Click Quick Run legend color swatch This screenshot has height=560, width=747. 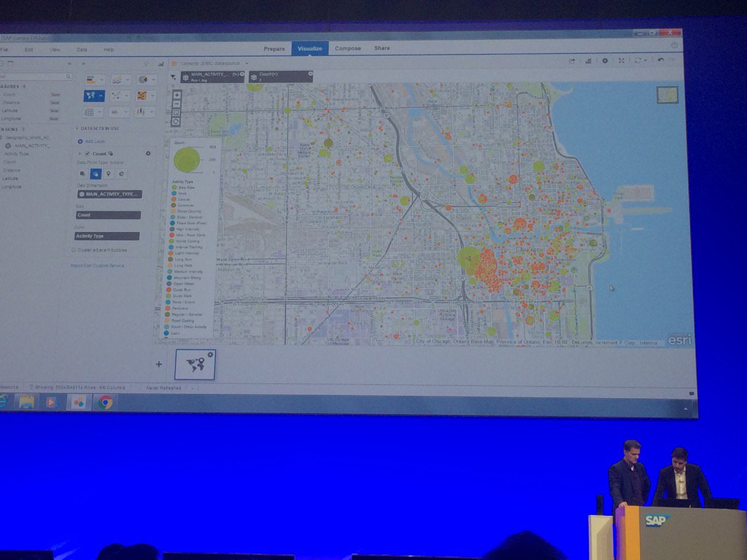point(169,289)
